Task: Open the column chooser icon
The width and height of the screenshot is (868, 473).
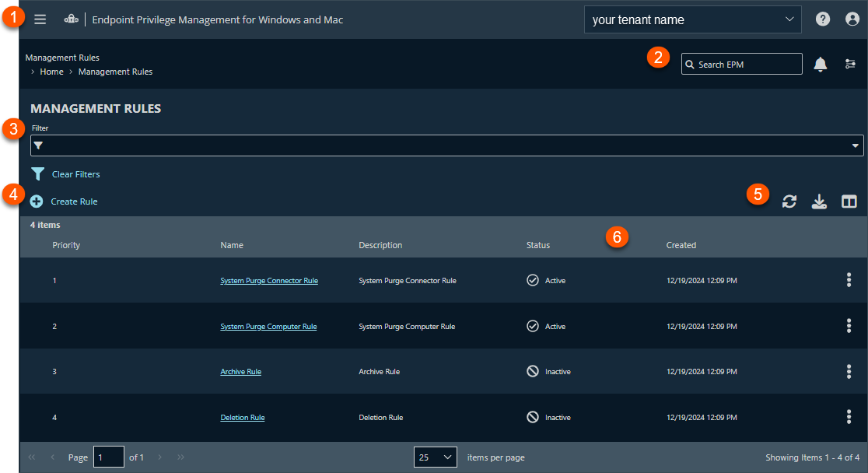Action: [x=849, y=201]
